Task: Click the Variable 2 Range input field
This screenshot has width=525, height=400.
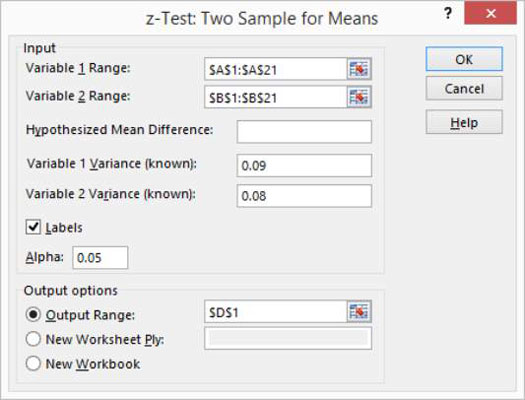Action: tap(276, 97)
